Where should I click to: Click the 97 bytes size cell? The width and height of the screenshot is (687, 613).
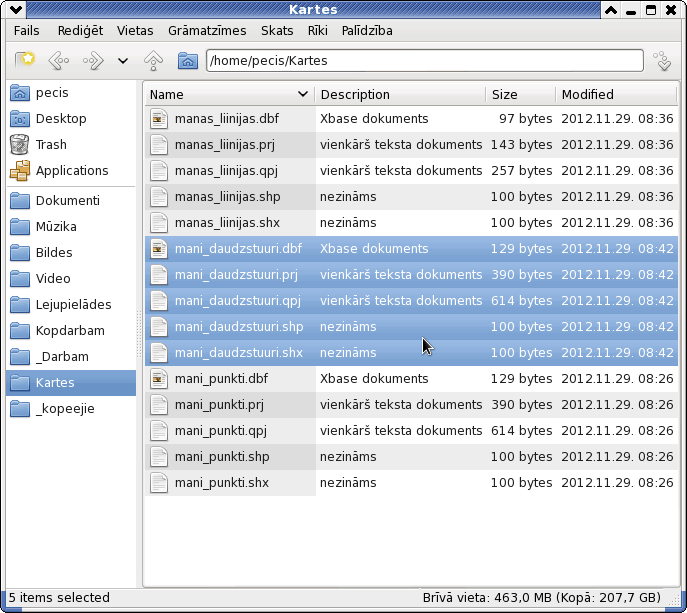(x=525, y=119)
